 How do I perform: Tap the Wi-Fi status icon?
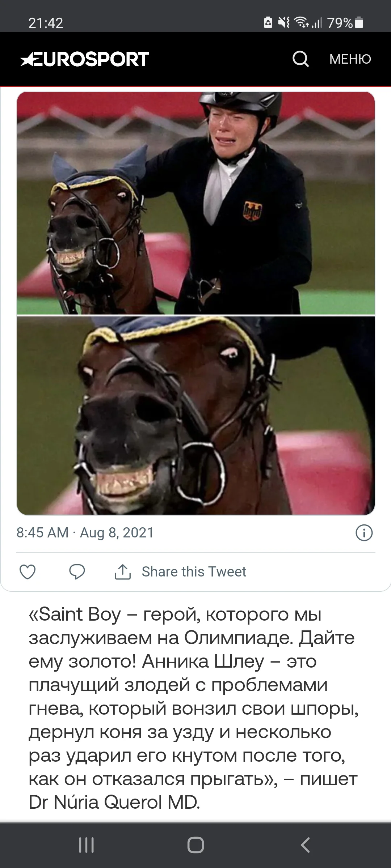[x=301, y=23]
